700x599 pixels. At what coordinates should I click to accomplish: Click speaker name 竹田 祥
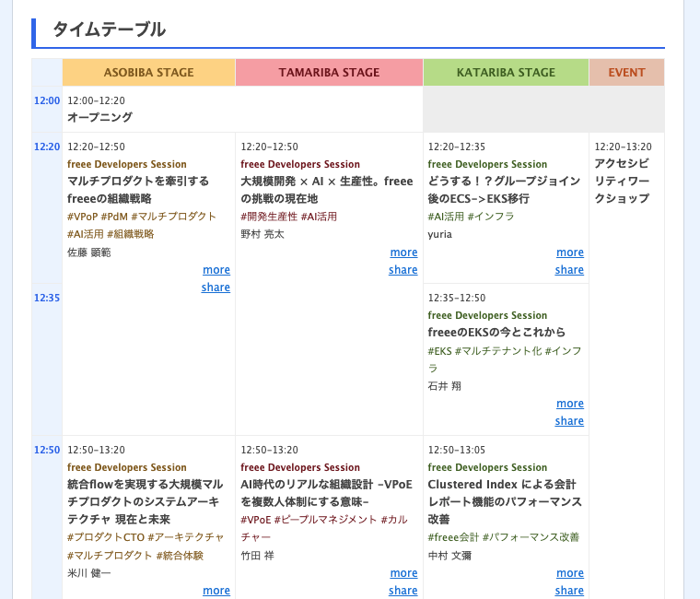257,556
